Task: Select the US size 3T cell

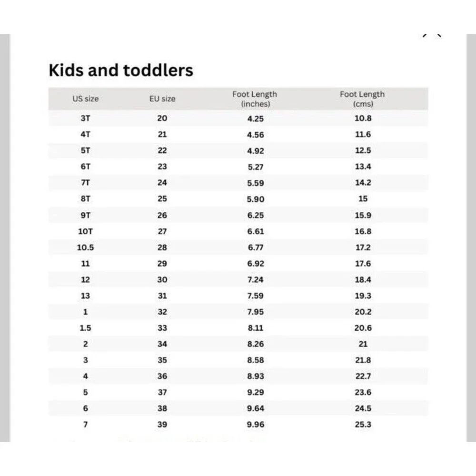Action: (86, 118)
